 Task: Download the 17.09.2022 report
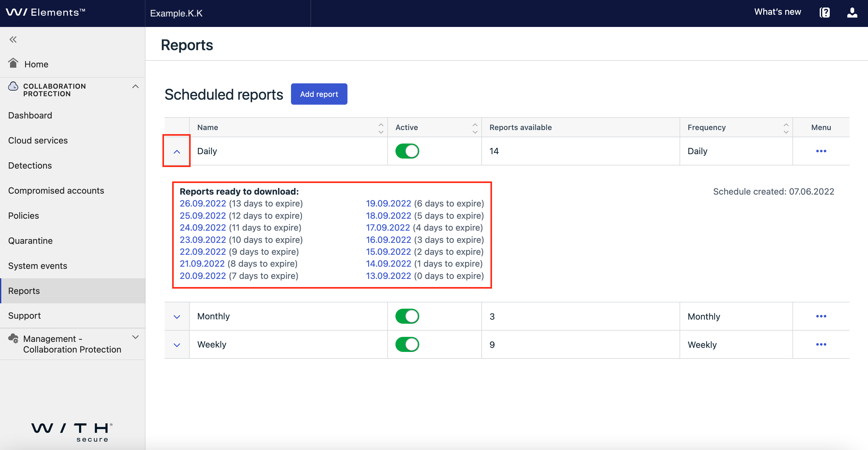[x=388, y=228]
